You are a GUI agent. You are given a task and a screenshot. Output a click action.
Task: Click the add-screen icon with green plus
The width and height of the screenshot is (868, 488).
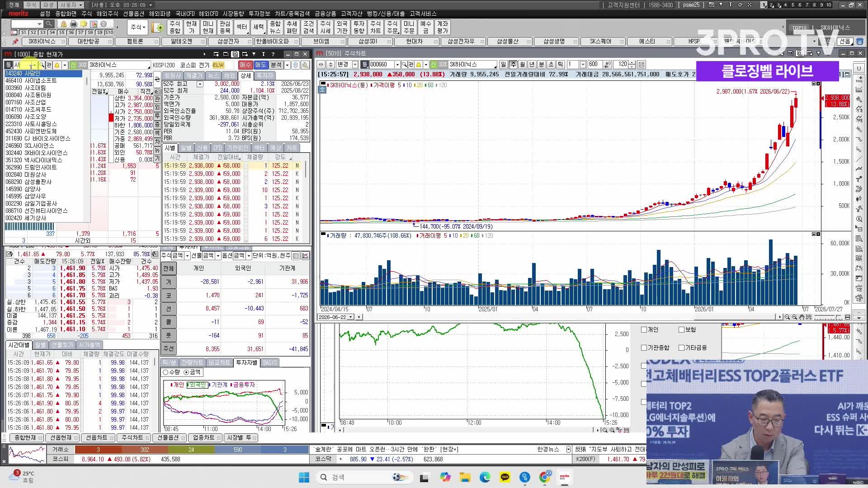[x=158, y=28]
